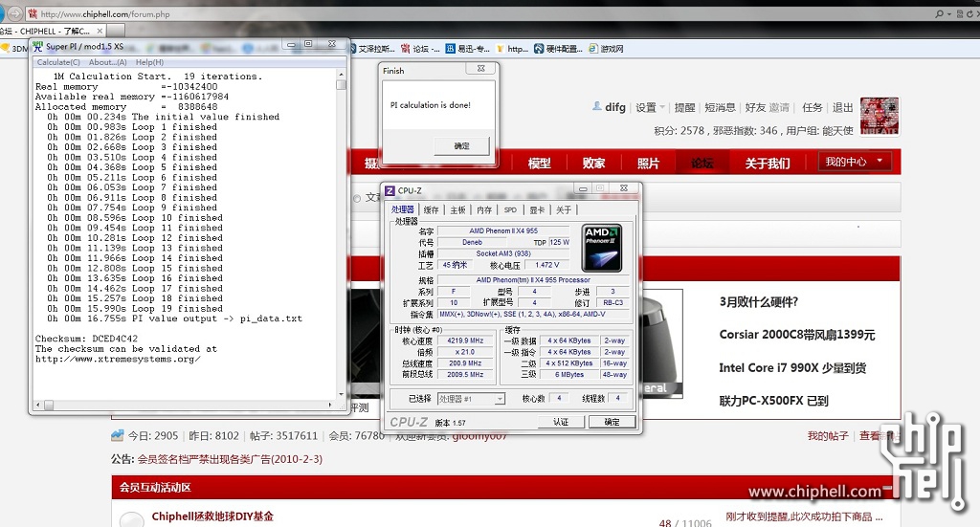Open a new browser tab
Screen dimensions: 980x527
116,31
